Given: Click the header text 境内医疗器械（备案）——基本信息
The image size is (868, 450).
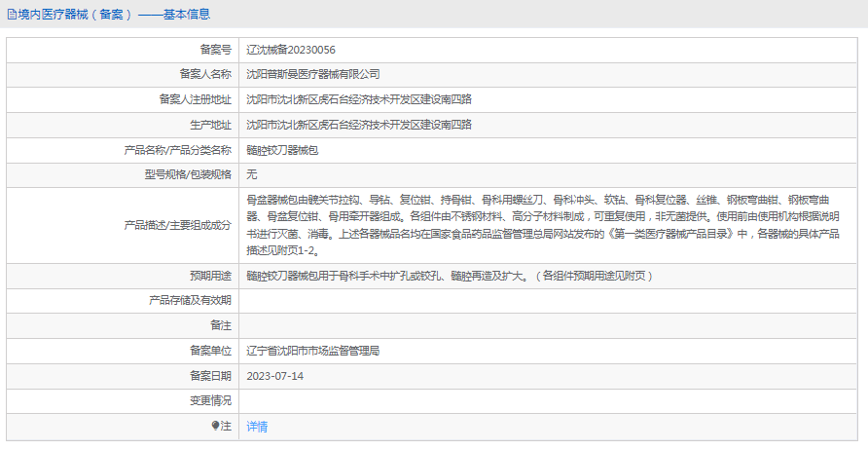Looking at the screenshot, I should (x=114, y=15).
